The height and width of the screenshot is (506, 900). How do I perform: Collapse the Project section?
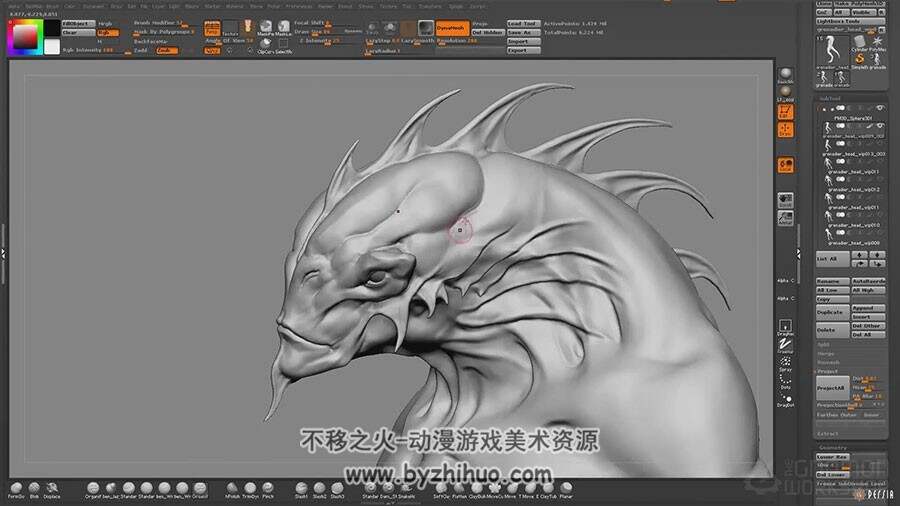(828, 371)
